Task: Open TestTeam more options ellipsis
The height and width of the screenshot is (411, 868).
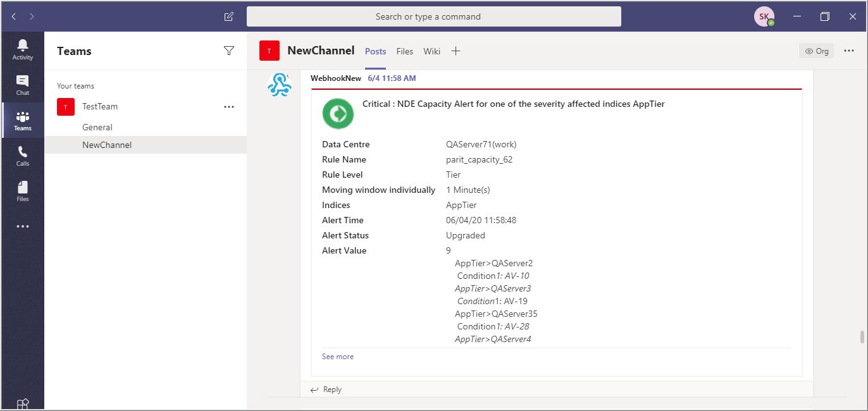Action: (229, 107)
